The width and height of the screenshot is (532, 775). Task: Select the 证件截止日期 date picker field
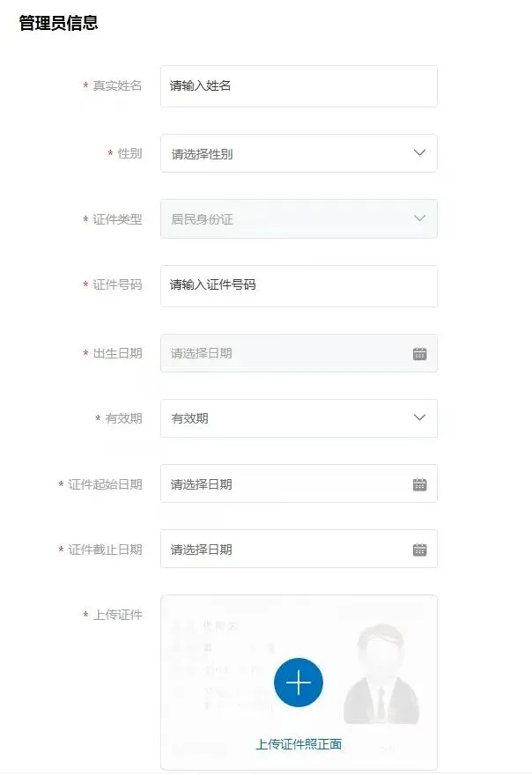pyautogui.click(x=299, y=549)
